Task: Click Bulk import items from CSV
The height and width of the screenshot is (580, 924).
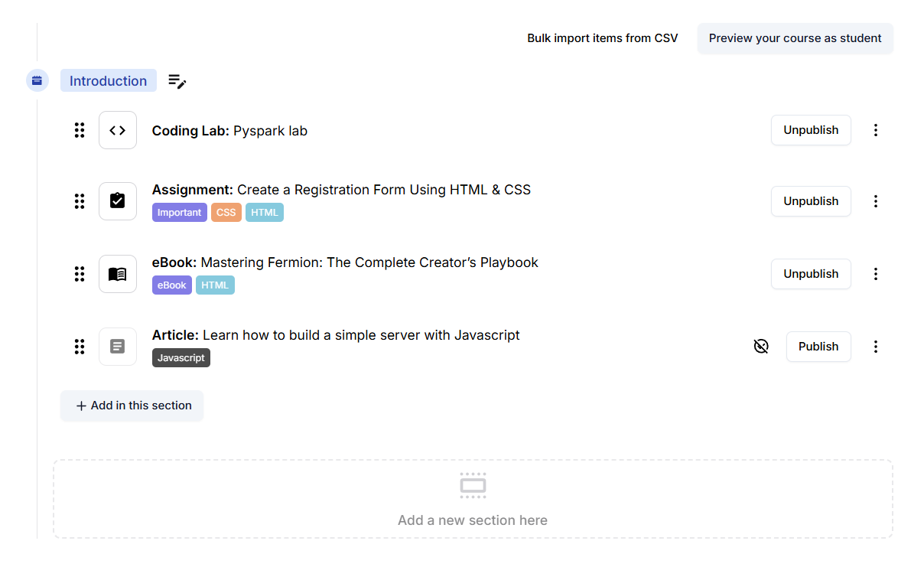Action: [602, 38]
